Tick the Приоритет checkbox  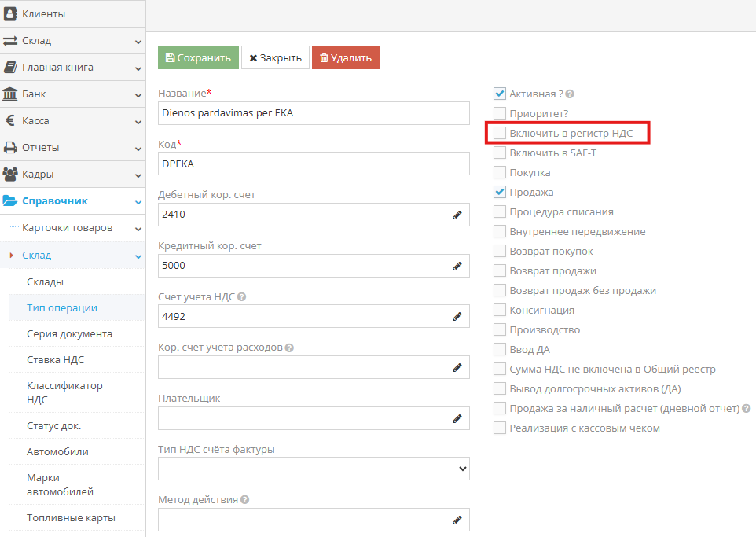pyautogui.click(x=500, y=114)
